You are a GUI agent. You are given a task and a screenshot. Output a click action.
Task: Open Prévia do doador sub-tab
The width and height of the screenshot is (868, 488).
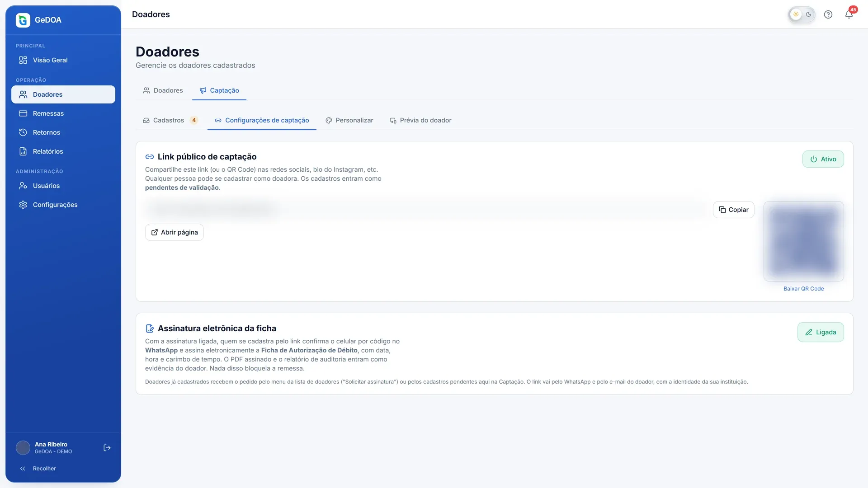420,120
